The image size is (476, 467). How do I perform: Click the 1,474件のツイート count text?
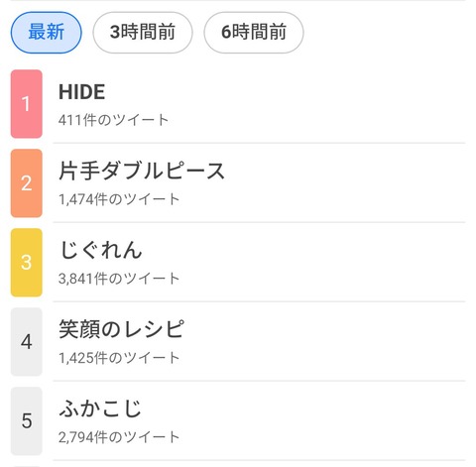tap(119, 199)
